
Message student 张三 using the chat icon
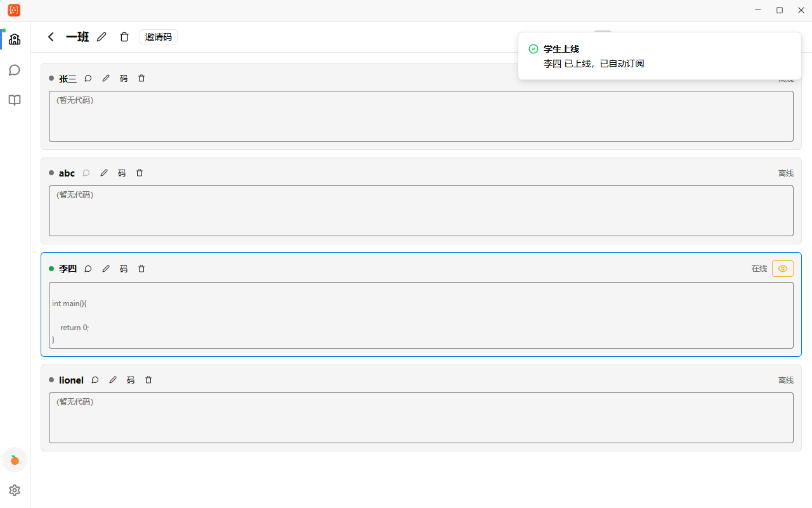88,79
